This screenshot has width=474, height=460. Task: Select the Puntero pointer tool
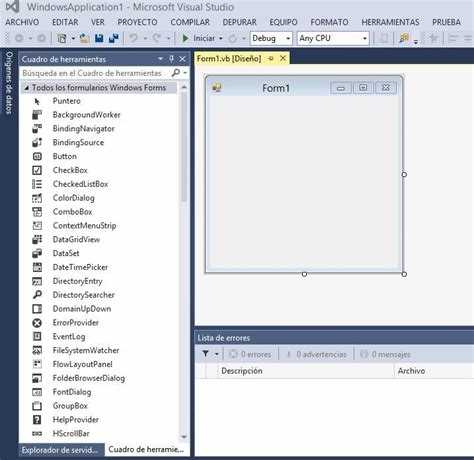tap(37, 101)
